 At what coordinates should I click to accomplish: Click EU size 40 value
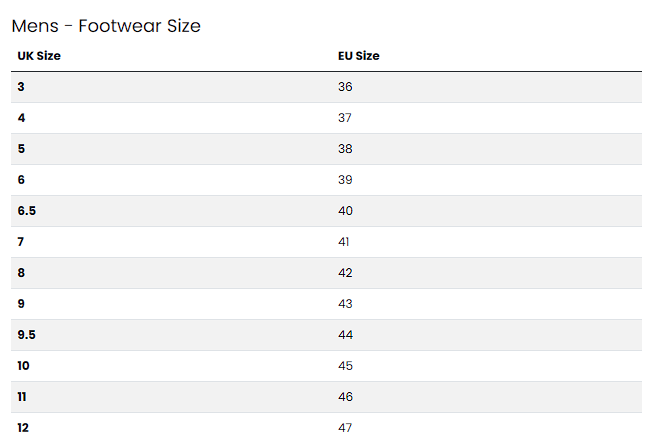tap(345, 211)
